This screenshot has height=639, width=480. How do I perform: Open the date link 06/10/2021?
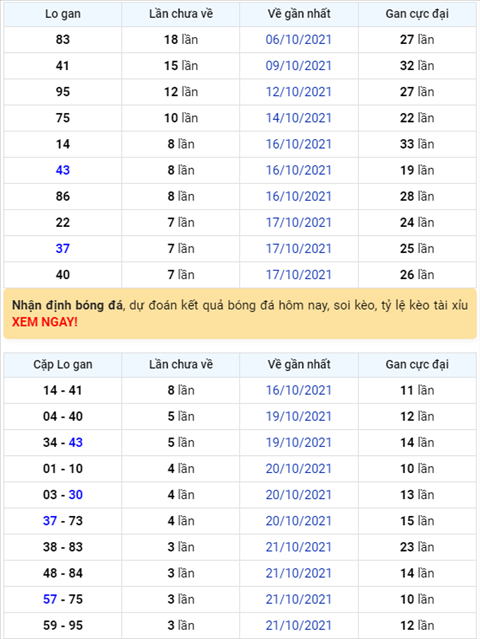[x=299, y=40]
